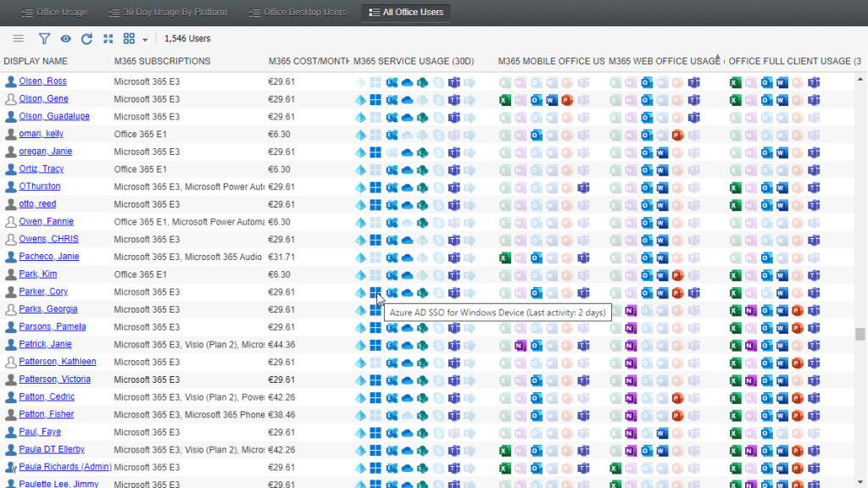Open the filter tool in the toolbar

(x=44, y=39)
